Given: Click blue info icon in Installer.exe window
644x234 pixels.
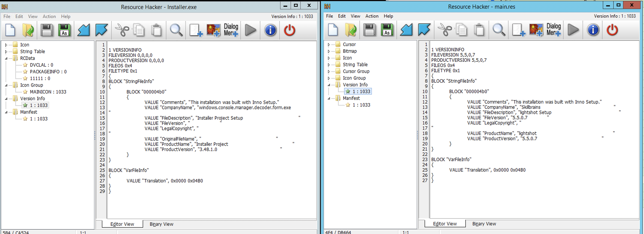Looking at the screenshot, I should [x=270, y=30].
